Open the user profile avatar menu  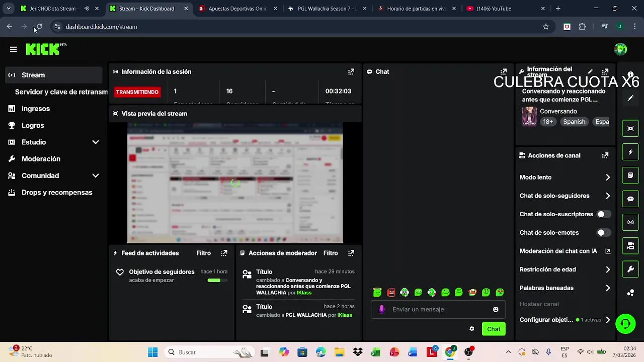click(x=620, y=49)
